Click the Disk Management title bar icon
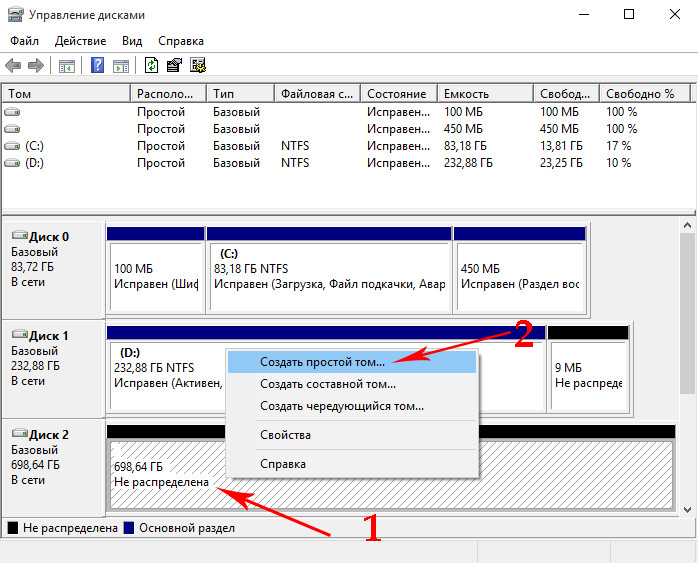698x563 pixels. pos(15,15)
